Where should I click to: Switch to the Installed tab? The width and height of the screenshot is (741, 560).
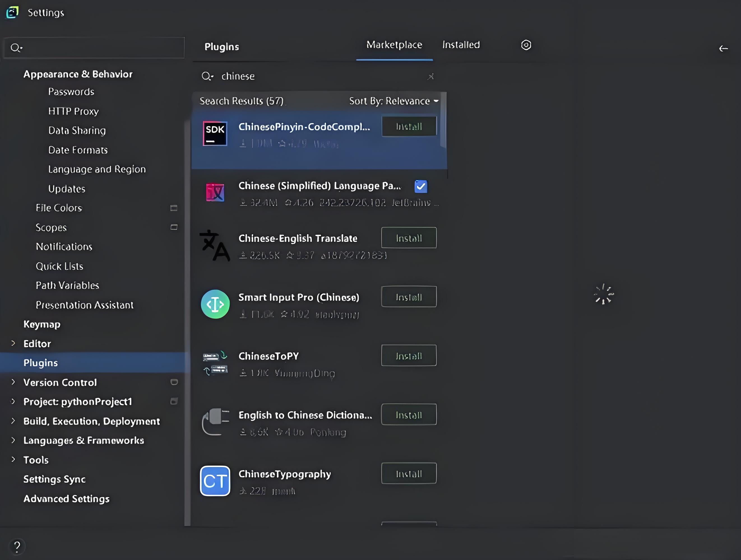click(461, 45)
